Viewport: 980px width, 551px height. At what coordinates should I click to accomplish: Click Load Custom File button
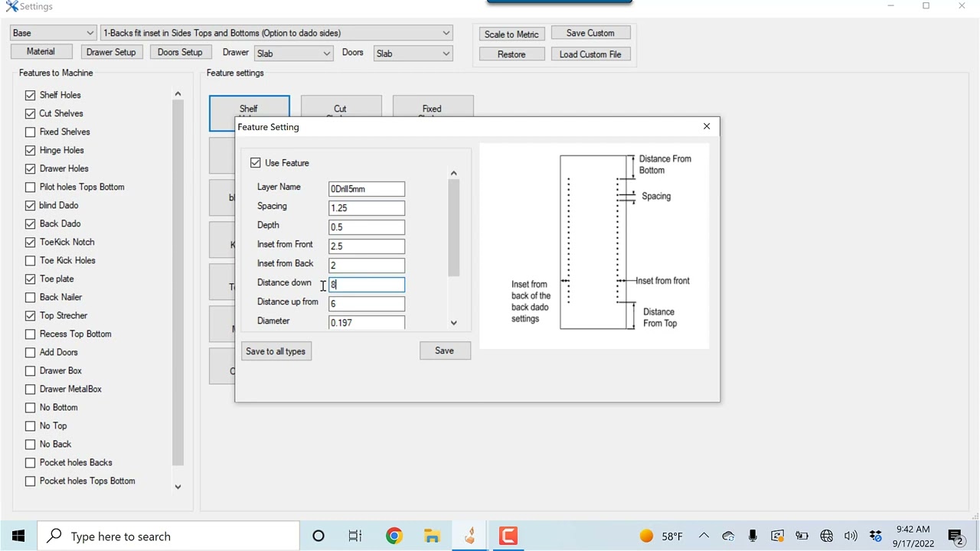click(590, 54)
